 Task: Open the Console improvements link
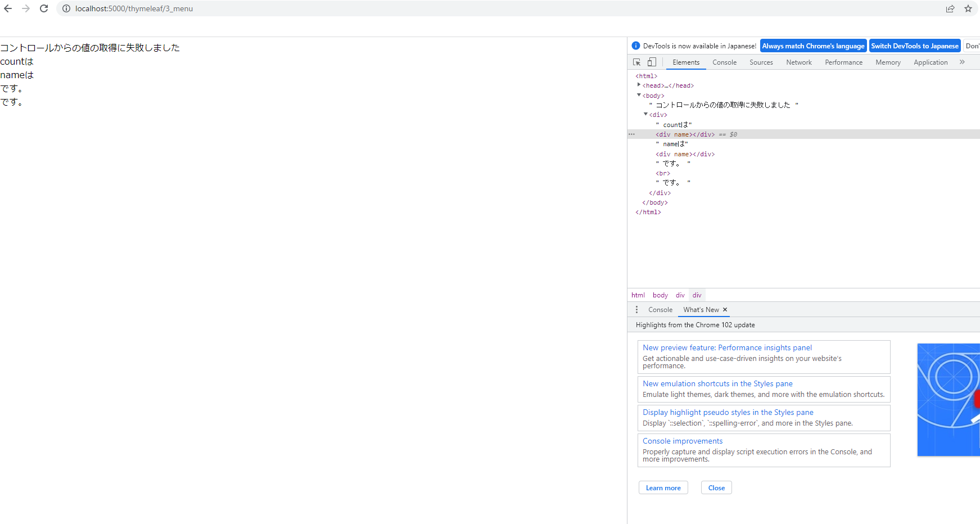[683, 441]
